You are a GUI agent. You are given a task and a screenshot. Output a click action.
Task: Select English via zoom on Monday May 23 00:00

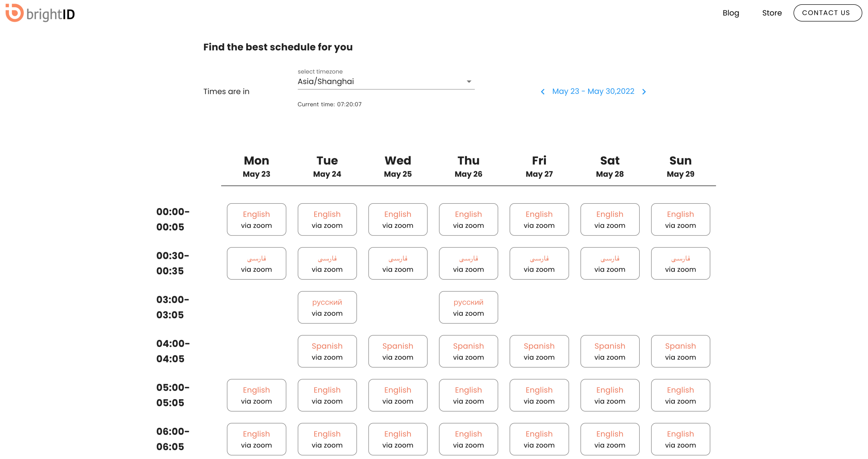tap(256, 219)
